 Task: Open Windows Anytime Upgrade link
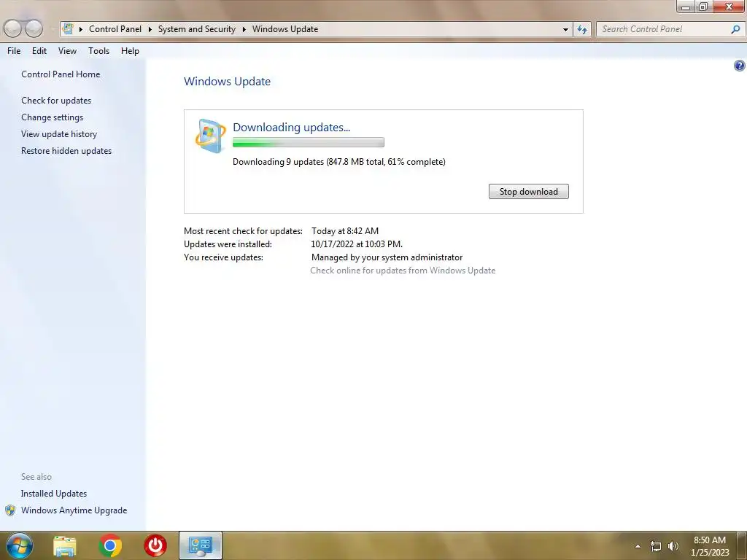(74, 510)
